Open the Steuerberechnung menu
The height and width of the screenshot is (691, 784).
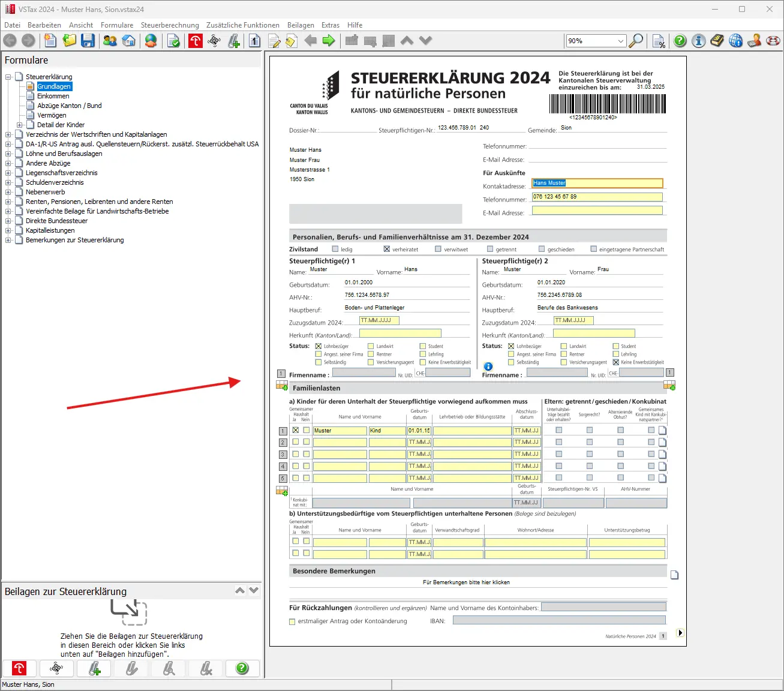[x=170, y=25]
